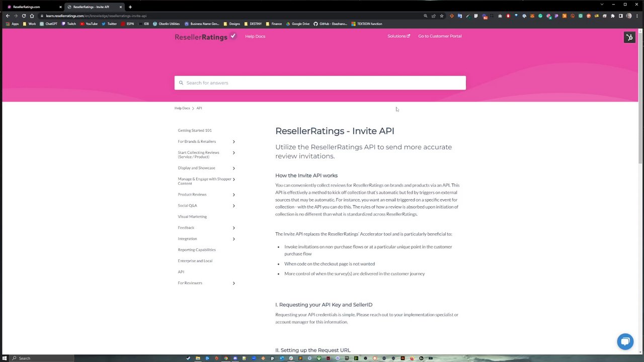This screenshot has height=362, width=644.
Task: Open the Twitch bookmark
Action: (x=69, y=24)
